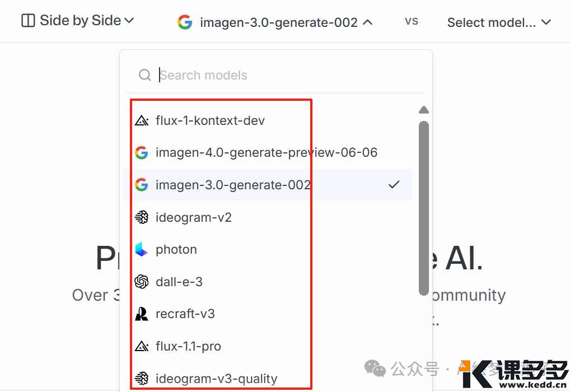
Task: Open the Select model dropdown
Action: (x=499, y=22)
